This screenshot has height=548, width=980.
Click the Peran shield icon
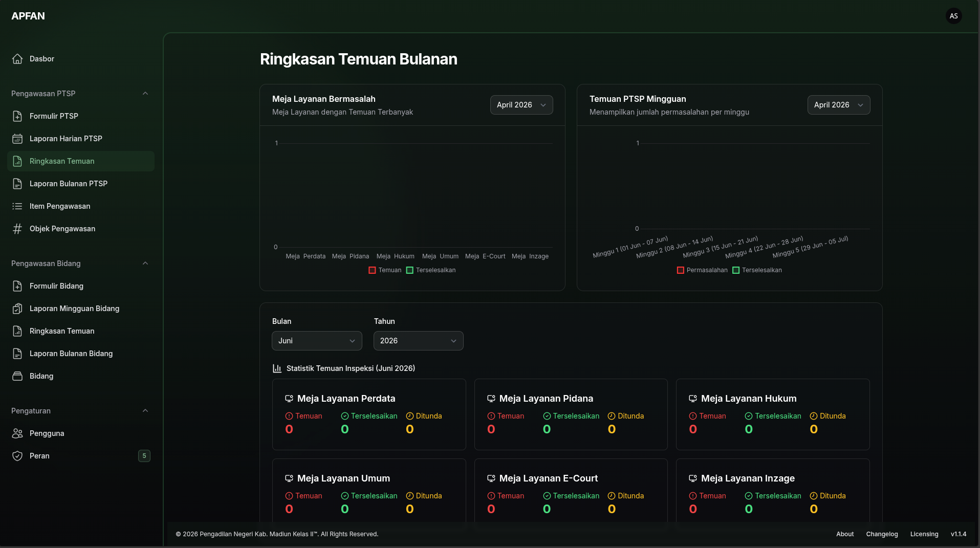click(x=17, y=456)
